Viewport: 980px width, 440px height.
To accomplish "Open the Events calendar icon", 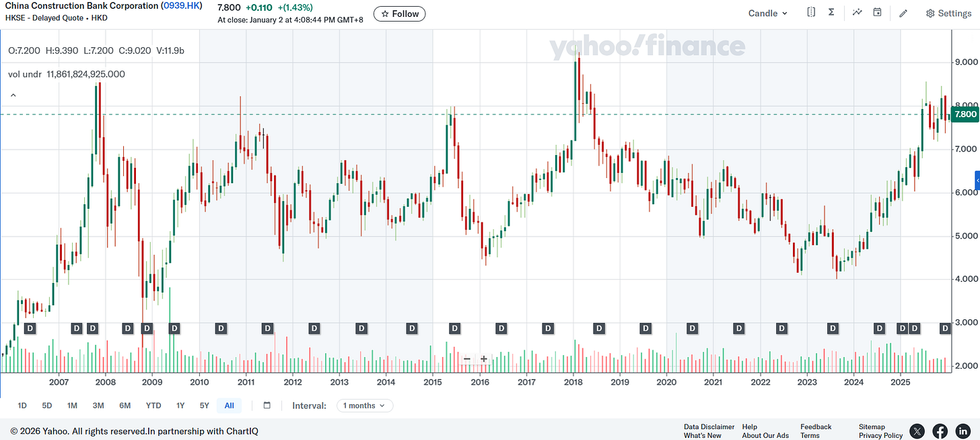I will (x=877, y=12).
